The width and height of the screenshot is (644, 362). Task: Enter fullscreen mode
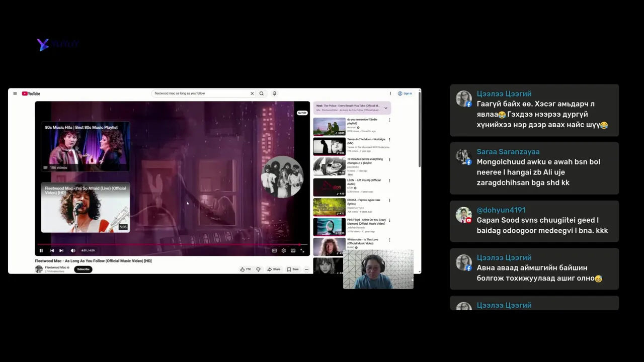point(302,250)
